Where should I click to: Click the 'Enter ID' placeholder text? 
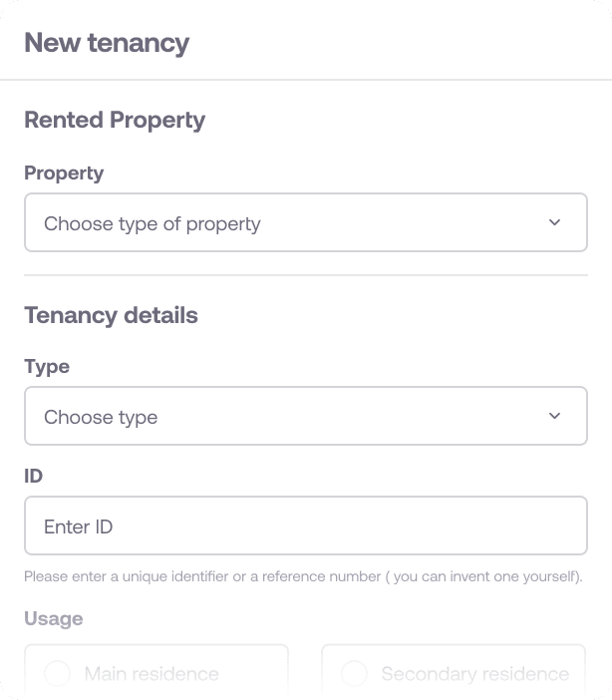(79, 526)
